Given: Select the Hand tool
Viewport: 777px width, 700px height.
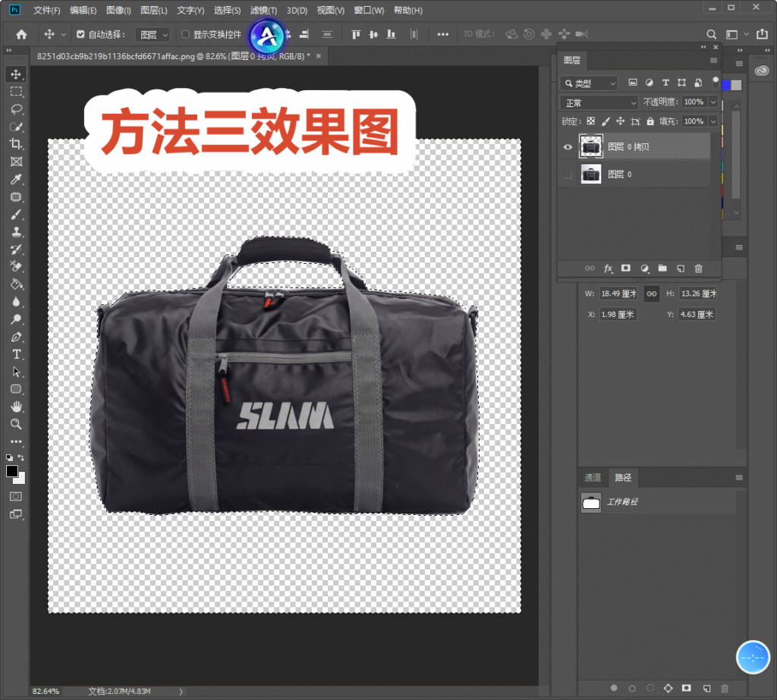Looking at the screenshot, I should coord(16,407).
